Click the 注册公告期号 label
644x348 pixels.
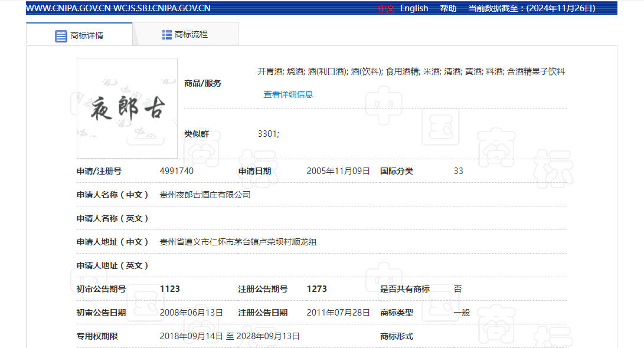click(263, 289)
